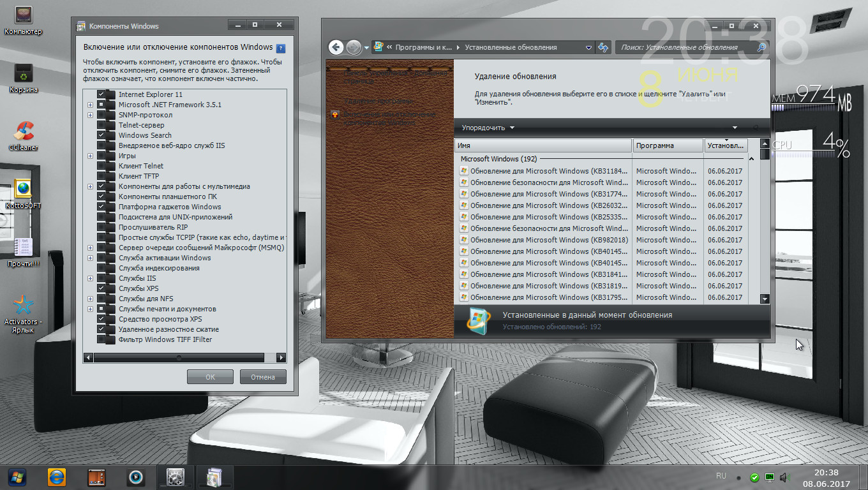Open help in Компоненты Windows dialog
868x490 pixels.
(x=281, y=48)
